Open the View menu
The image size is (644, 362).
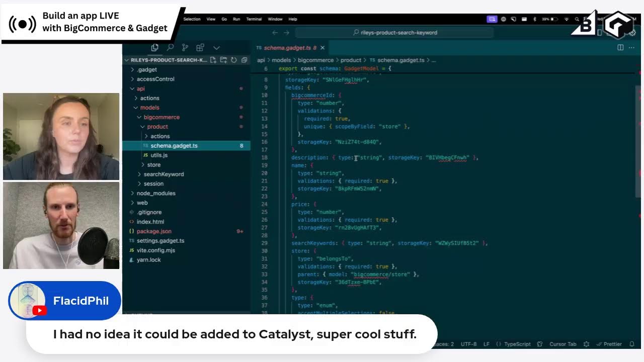[211, 19]
